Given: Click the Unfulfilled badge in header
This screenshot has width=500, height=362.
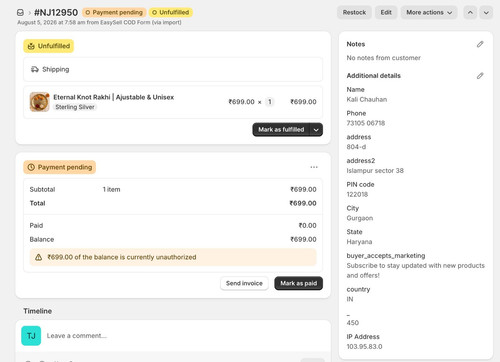Looking at the screenshot, I should [x=170, y=13].
